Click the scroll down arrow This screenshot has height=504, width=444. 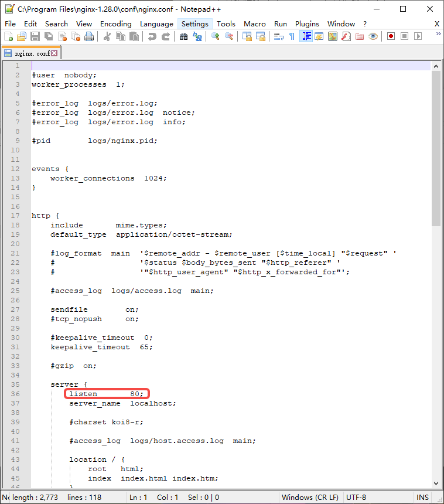point(436,483)
